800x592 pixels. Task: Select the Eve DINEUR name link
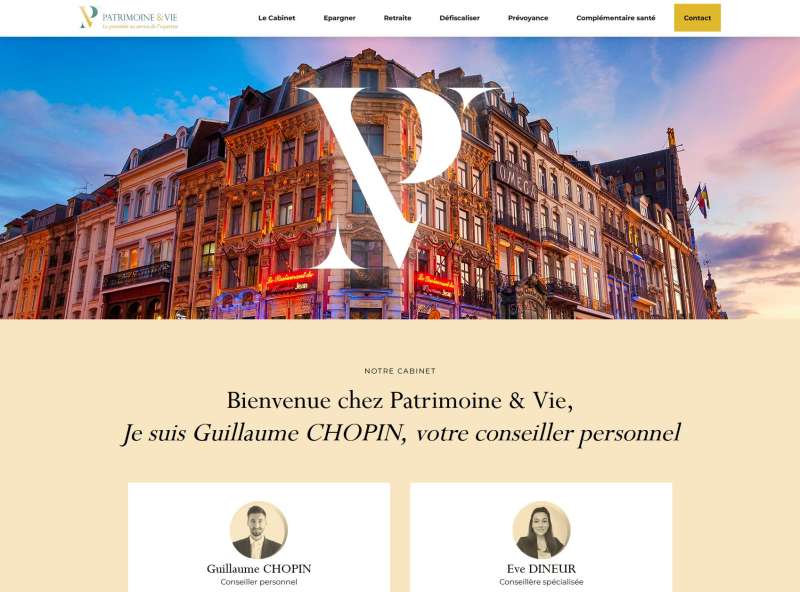click(541, 569)
